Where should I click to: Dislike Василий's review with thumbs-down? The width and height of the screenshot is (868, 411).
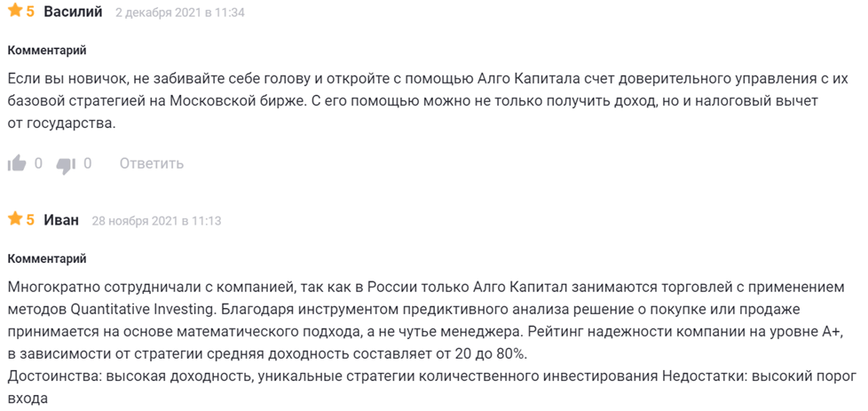click(x=66, y=163)
